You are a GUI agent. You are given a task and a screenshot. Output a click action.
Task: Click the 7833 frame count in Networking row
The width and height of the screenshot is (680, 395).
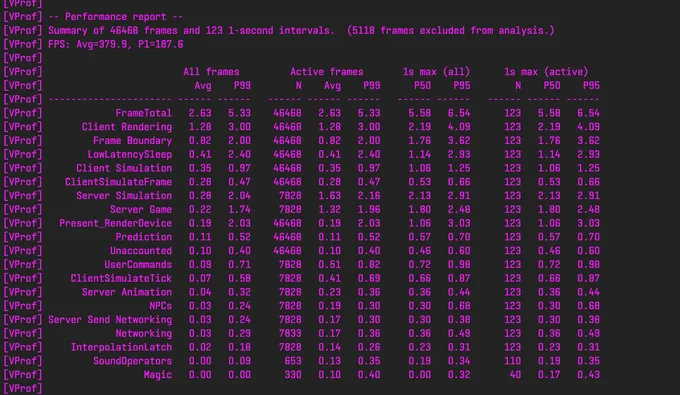[290, 333]
